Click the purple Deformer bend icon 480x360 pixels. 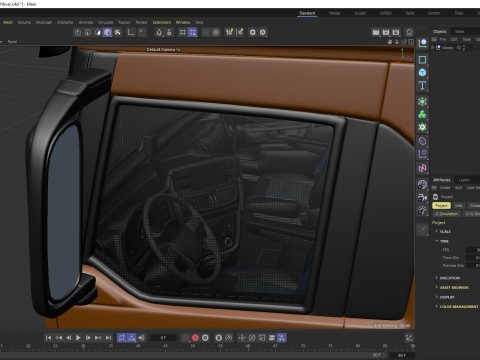coord(422,141)
